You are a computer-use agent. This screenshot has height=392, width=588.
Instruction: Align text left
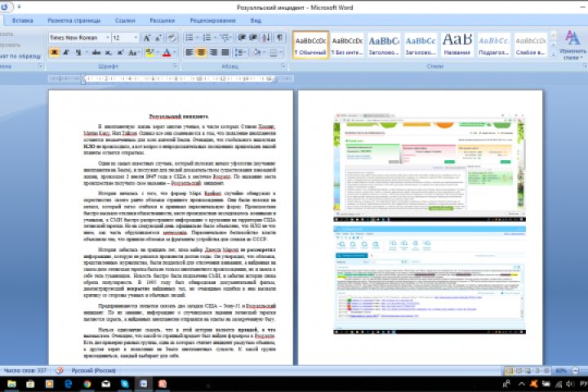(189, 52)
